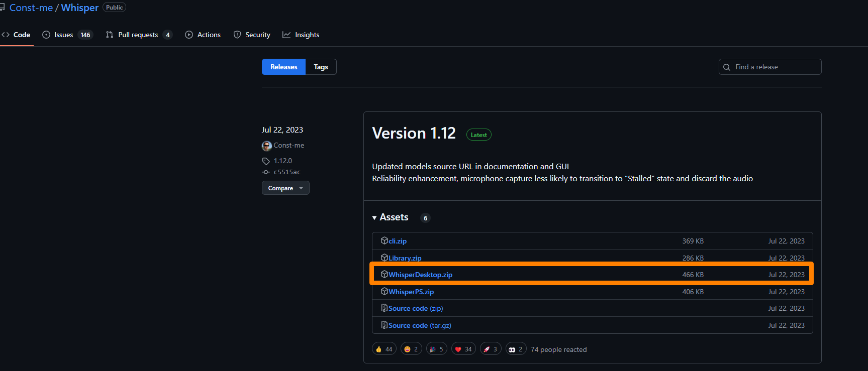Open the Compare dropdown
868x371 pixels.
[285, 188]
